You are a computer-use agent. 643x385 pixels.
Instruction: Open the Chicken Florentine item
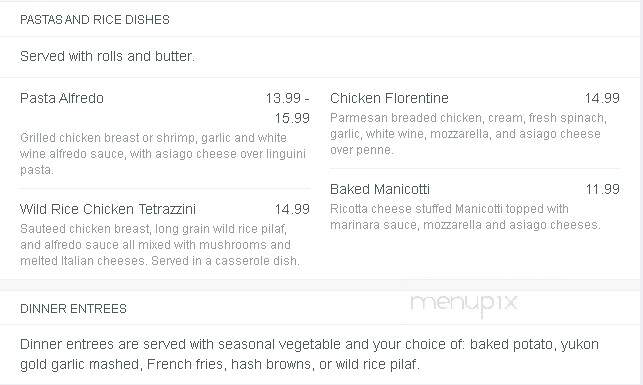coord(389,98)
